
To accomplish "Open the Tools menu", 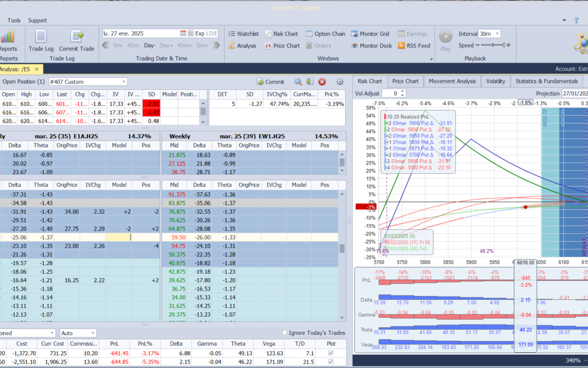I will click(14, 20).
